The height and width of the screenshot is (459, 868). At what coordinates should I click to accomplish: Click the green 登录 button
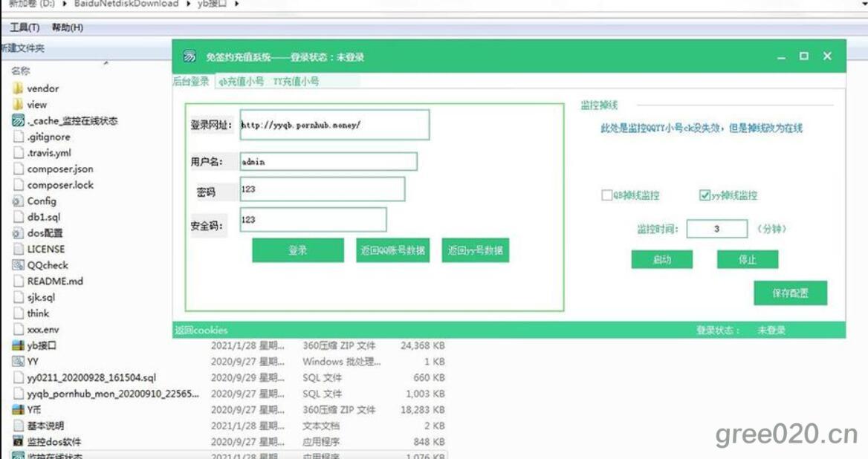[298, 250]
